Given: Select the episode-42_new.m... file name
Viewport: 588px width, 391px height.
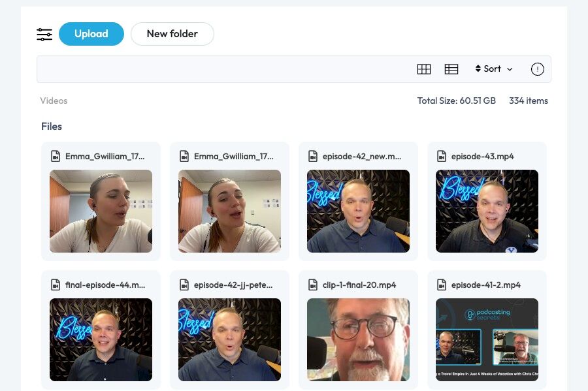Looking at the screenshot, I should click(x=361, y=157).
